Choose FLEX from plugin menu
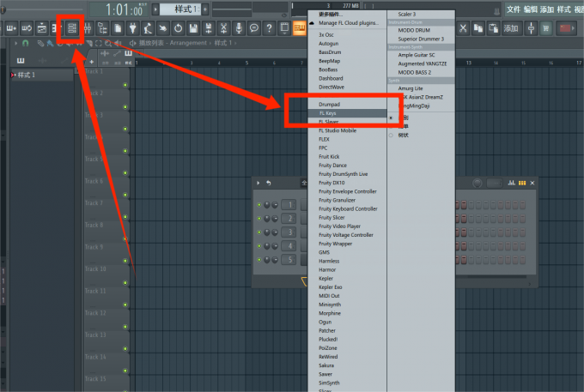This screenshot has height=392, width=584. [x=348, y=139]
